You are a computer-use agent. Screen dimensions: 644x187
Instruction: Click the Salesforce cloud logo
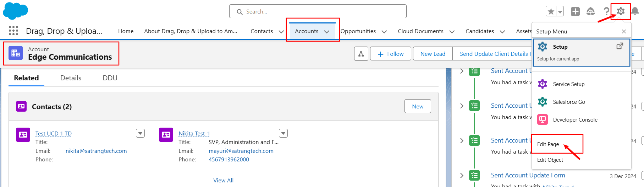coord(15,11)
